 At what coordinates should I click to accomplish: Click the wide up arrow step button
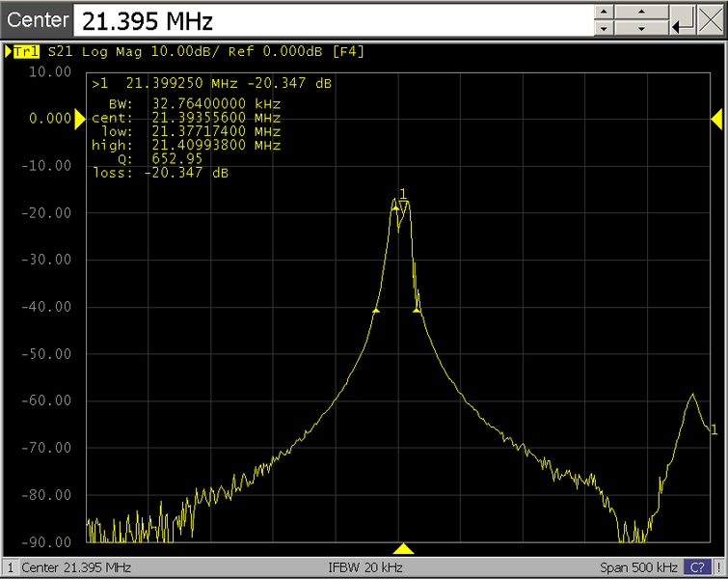(639, 12)
